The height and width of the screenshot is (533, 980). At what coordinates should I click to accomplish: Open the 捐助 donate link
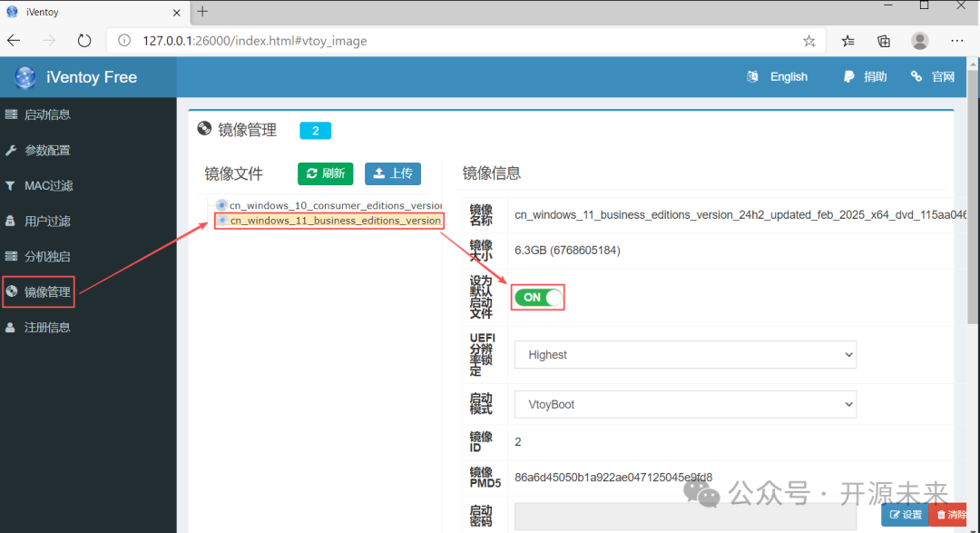tap(865, 77)
